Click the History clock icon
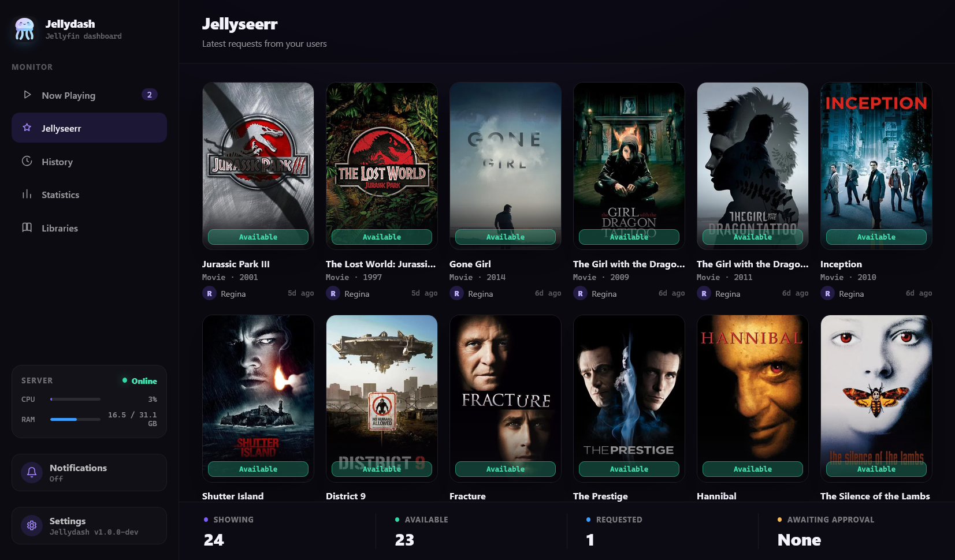955x560 pixels. coord(27,161)
